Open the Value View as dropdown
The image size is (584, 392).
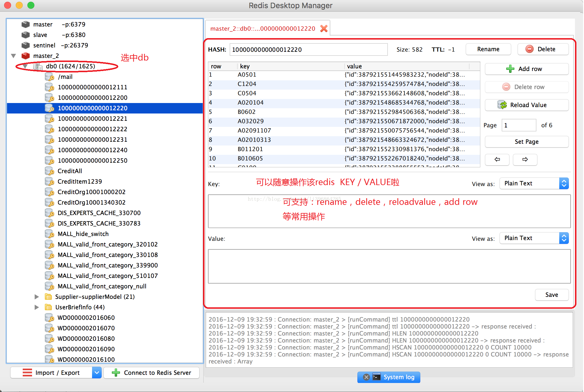(x=534, y=238)
